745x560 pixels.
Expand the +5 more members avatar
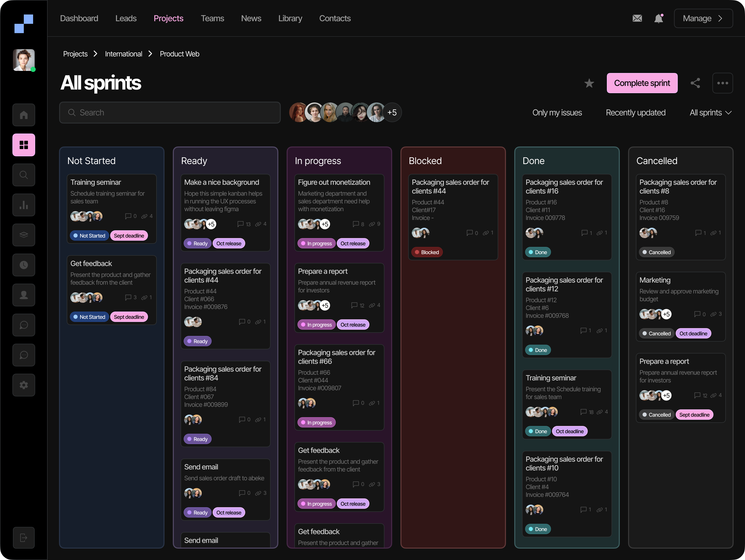pyautogui.click(x=392, y=113)
